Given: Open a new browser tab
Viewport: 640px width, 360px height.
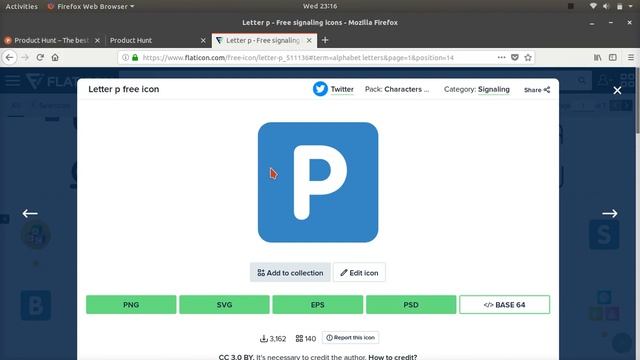Looking at the screenshot, I should click(325, 40).
